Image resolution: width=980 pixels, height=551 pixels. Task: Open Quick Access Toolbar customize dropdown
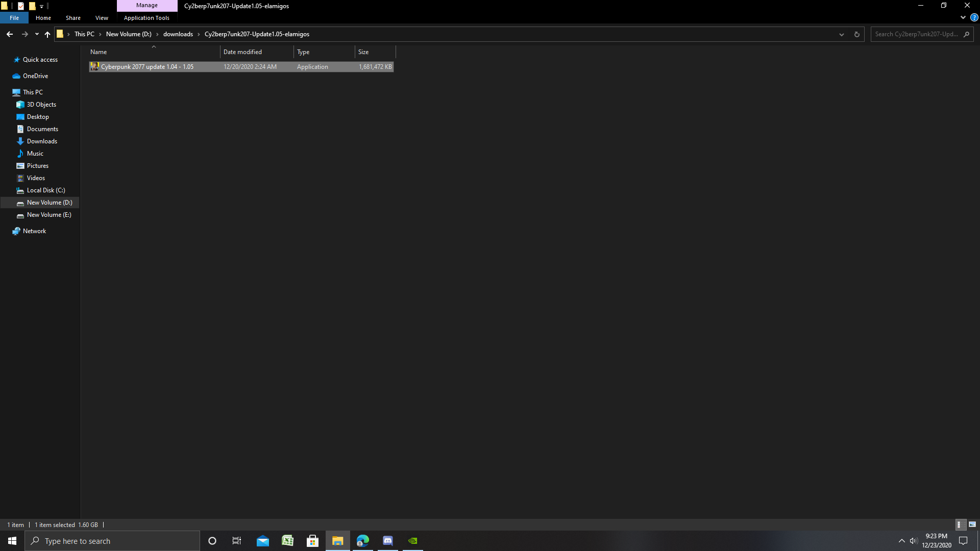pos(42,6)
